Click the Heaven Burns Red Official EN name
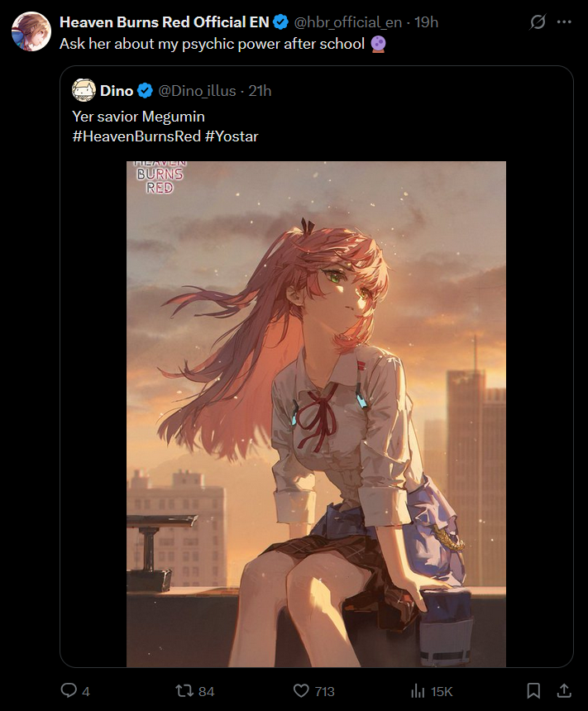The height and width of the screenshot is (711, 588). tap(165, 21)
